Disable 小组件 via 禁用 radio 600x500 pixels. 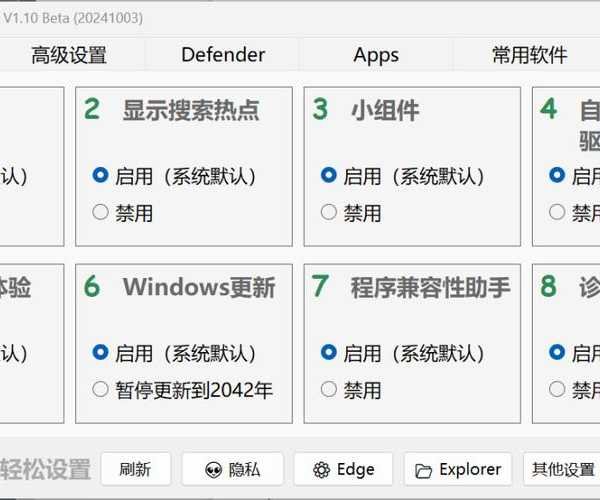click(329, 212)
